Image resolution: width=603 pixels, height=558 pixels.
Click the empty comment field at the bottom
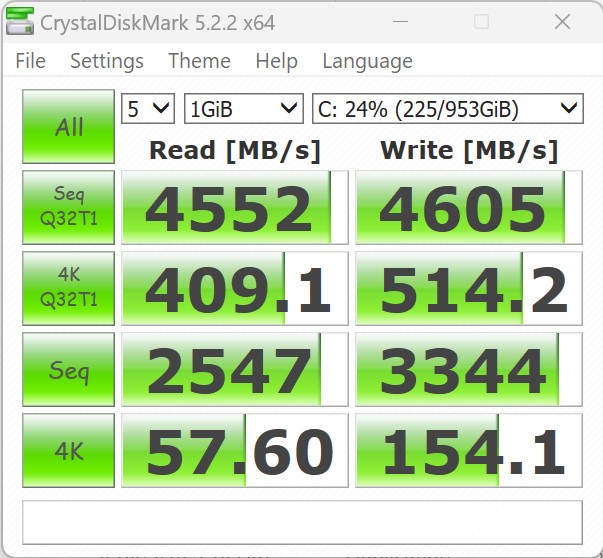(x=302, y=522)
